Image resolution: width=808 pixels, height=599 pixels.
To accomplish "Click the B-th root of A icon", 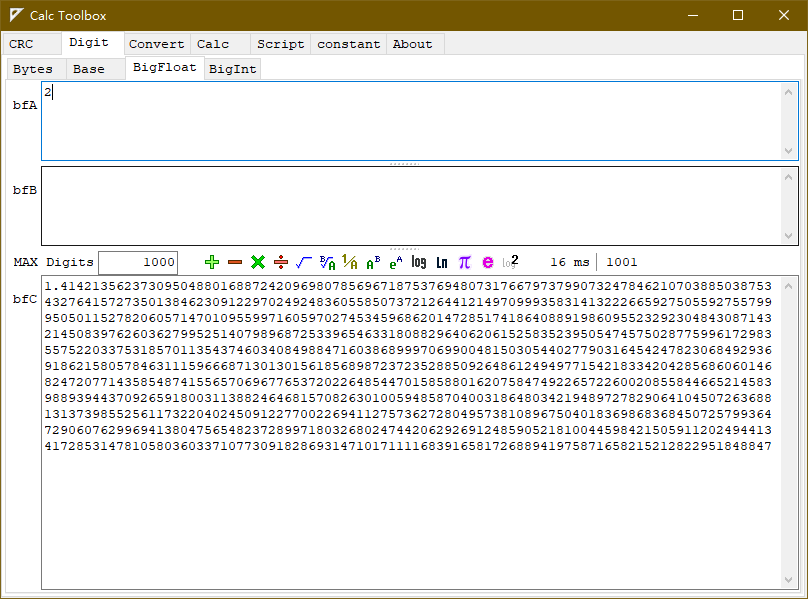I will click(x=327, y=262).
